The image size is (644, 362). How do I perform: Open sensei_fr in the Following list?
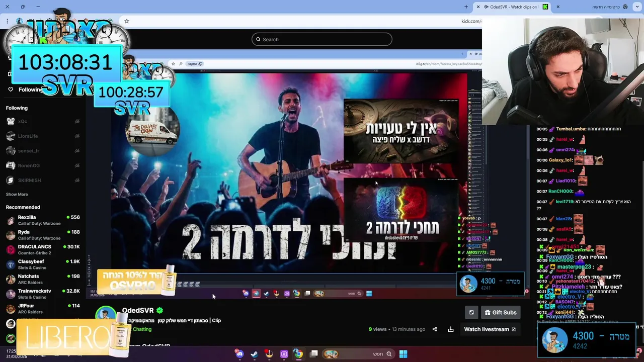(43, 151)
